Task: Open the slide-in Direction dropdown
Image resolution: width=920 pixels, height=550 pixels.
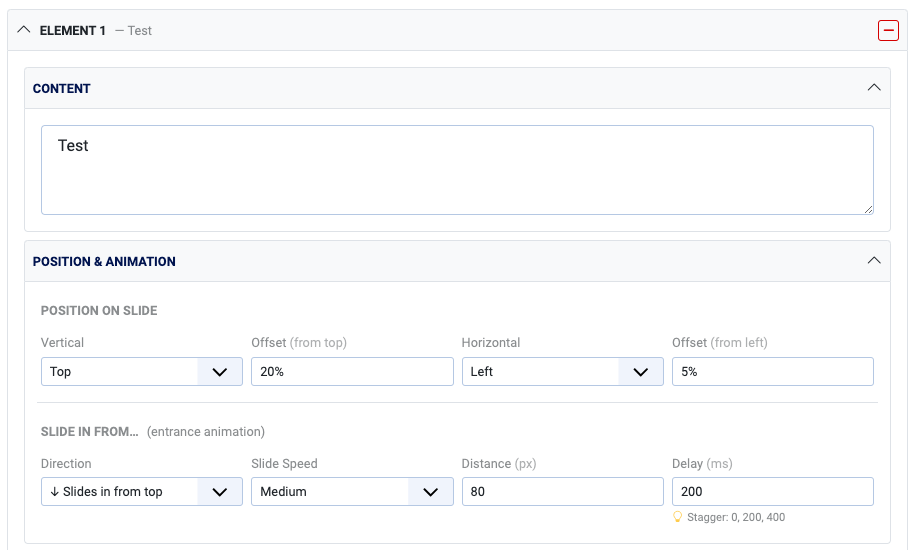Action: point(141,492)
